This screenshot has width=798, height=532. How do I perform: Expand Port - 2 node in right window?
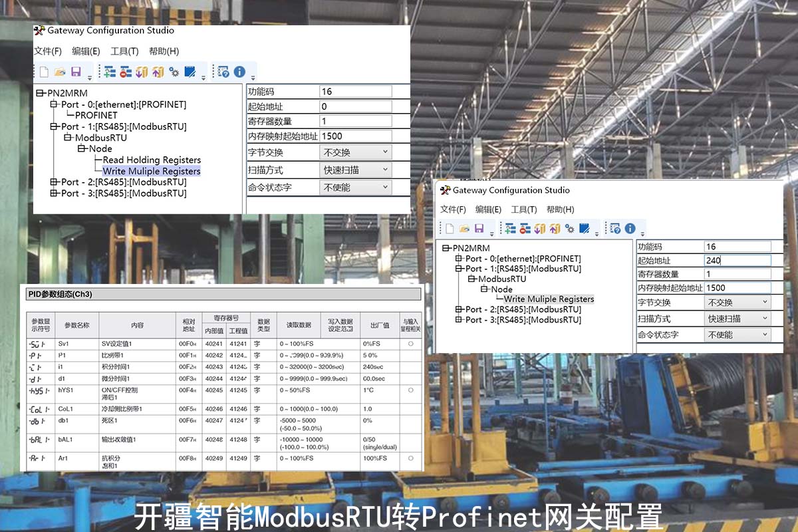point(459,309)
